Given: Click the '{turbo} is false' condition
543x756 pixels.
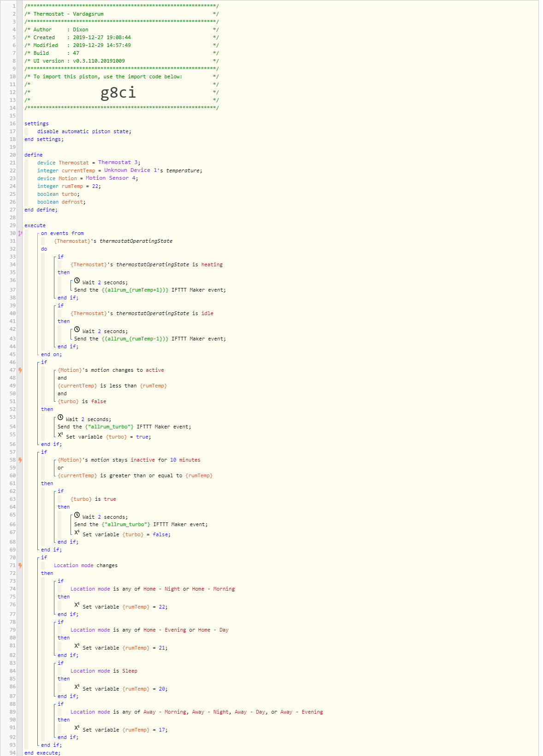Looking at the screenshot, I should (82, 401).
